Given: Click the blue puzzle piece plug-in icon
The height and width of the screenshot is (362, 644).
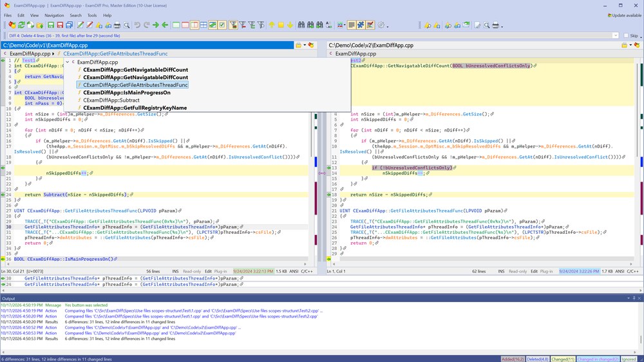Looking at the screenshot, I should 361,25.
